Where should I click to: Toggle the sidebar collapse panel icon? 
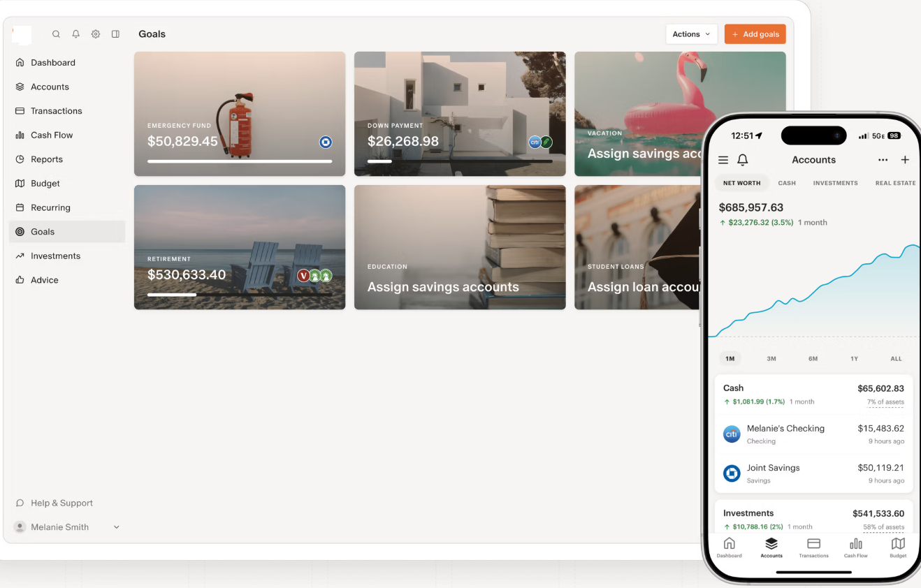(115, 34)
